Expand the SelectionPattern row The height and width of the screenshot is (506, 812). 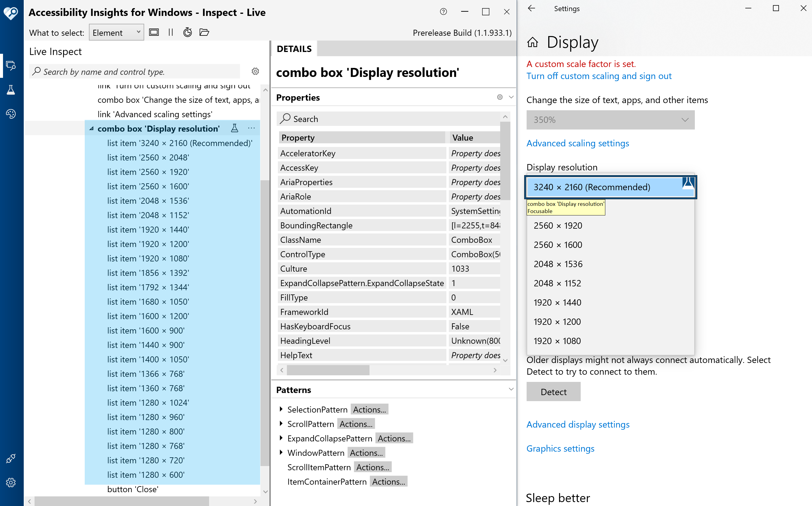pyautogui.click(x=281, y=409)
